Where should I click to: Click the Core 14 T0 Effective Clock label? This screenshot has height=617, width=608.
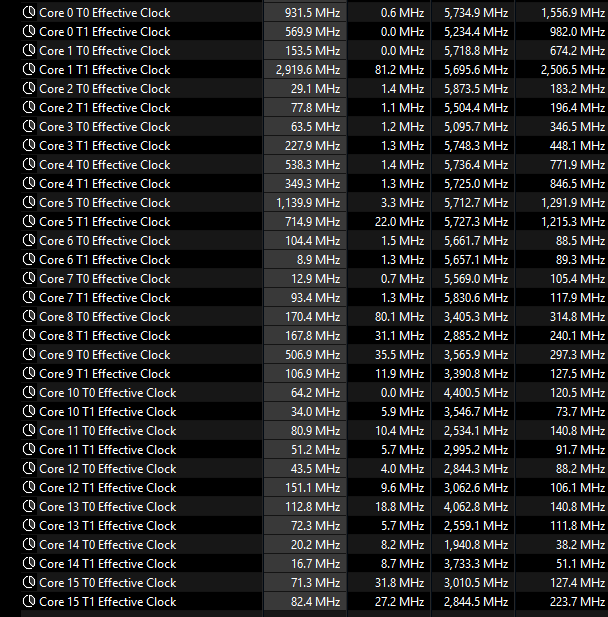click(108, 545)
